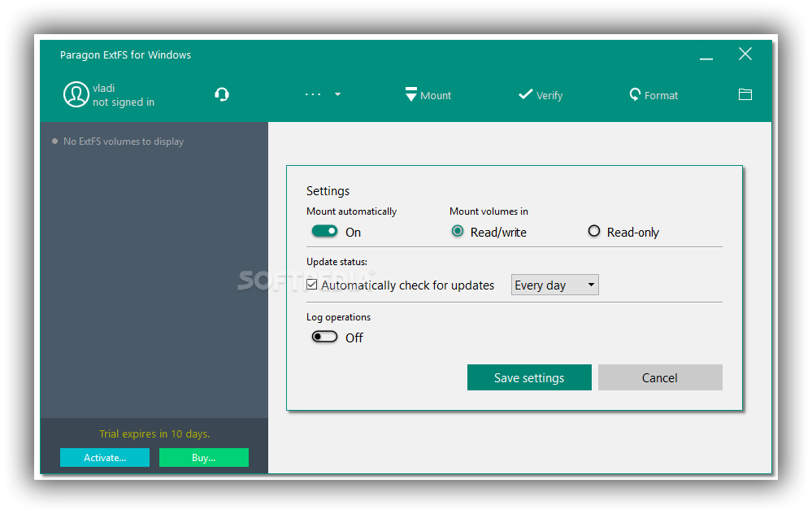
Task: Cancel the settings dialog
Action: [660, 377]
